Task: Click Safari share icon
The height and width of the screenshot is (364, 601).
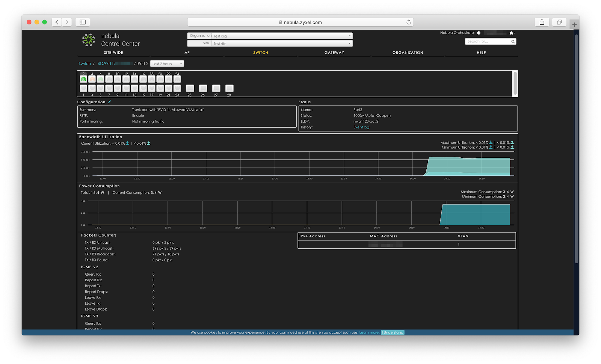Action: pyautogui.click(x=542, y=22)
